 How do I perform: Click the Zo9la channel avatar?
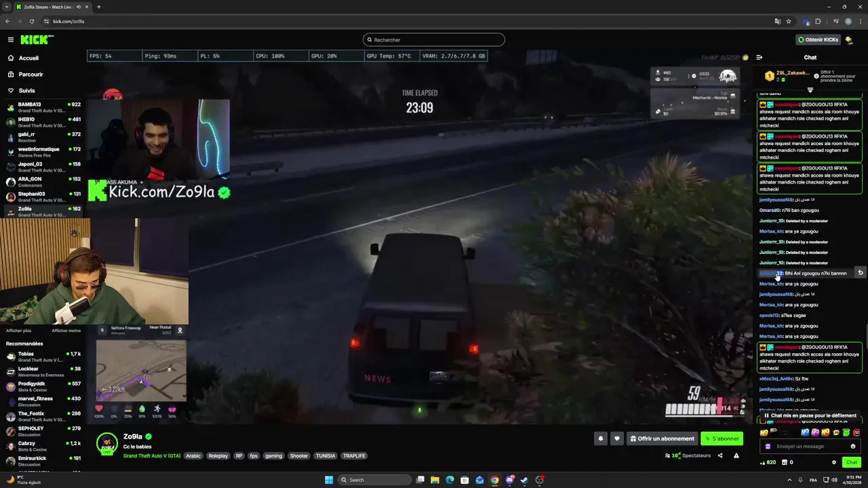pyautogui.click(x=107, y=444)
